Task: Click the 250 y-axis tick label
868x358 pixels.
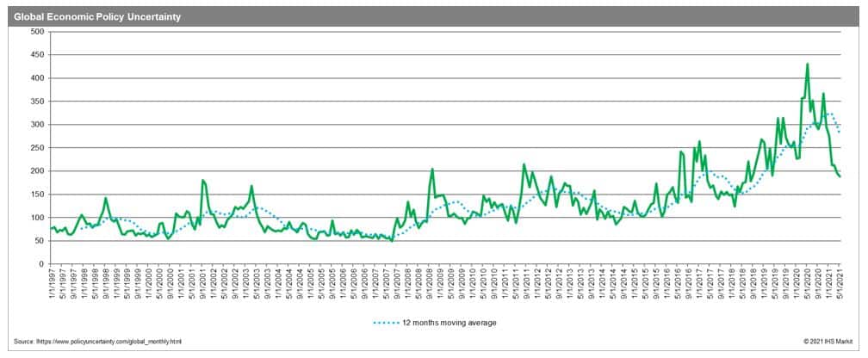Action: pos(37,148)
